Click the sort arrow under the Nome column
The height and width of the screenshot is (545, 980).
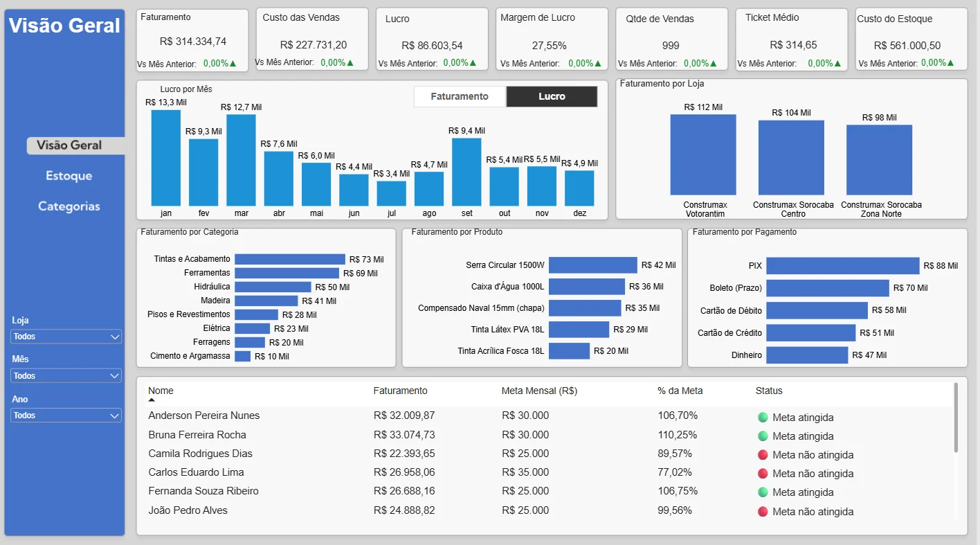(x=152, y=400)
